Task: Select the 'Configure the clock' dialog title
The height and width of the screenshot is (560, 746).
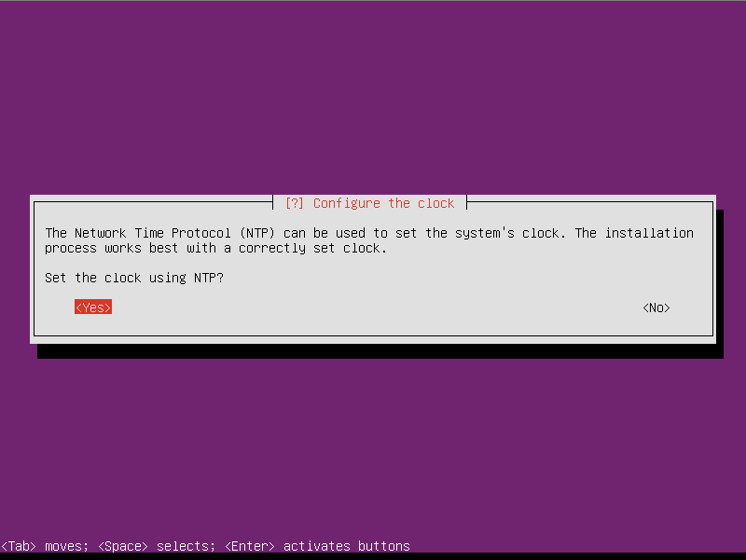Action: click(383, 203)
